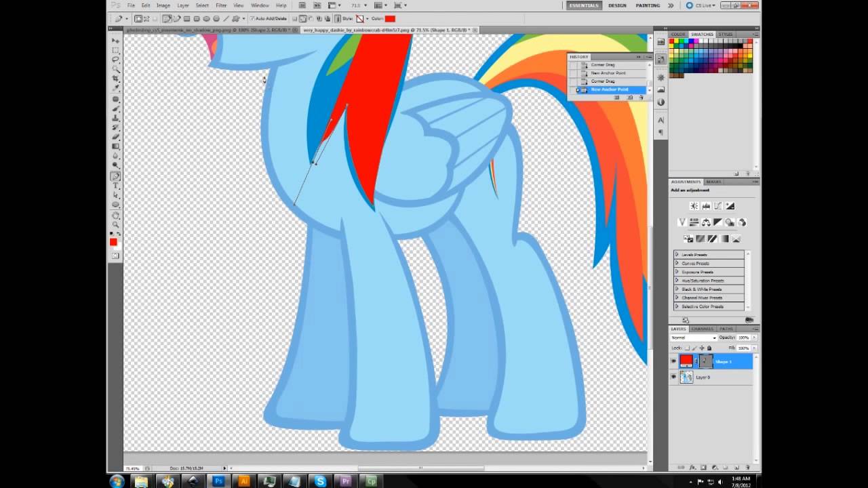Select the Spot Healing Brush tool
Image resolution: width=868 pixels, height=488 pixels.
116,100
